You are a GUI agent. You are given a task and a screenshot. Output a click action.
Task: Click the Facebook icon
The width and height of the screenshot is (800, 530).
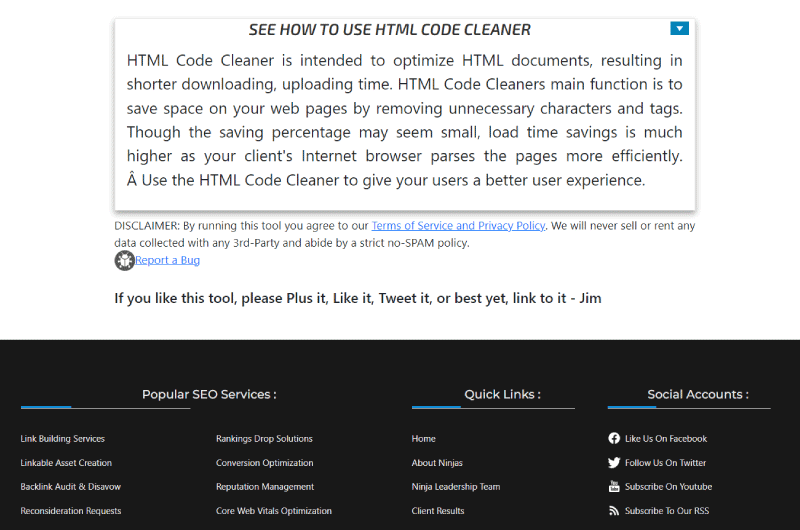coord(614,438)
